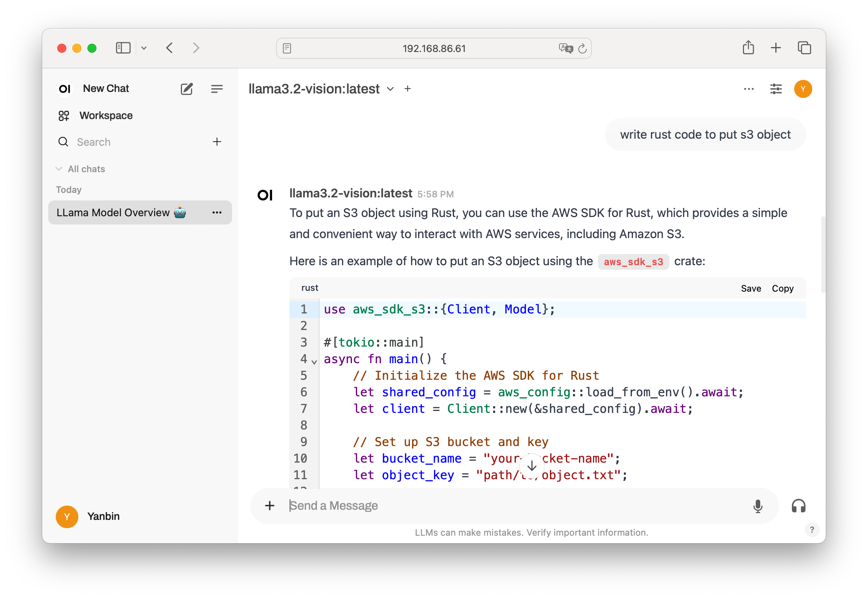Open chat controls sliders icon
Screen dimensions: 868x599
(776, 89)
